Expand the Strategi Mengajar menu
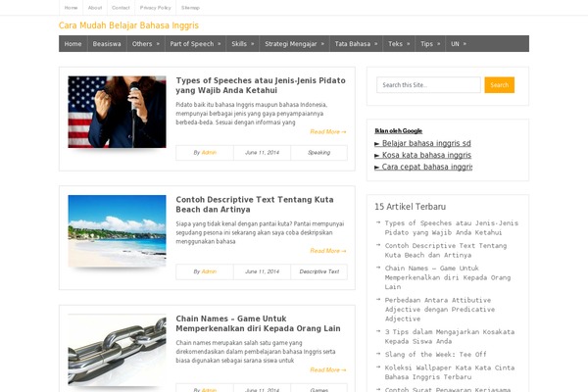Screen dimensions: 588x392 pyautogui.click(x=294, y=44)
